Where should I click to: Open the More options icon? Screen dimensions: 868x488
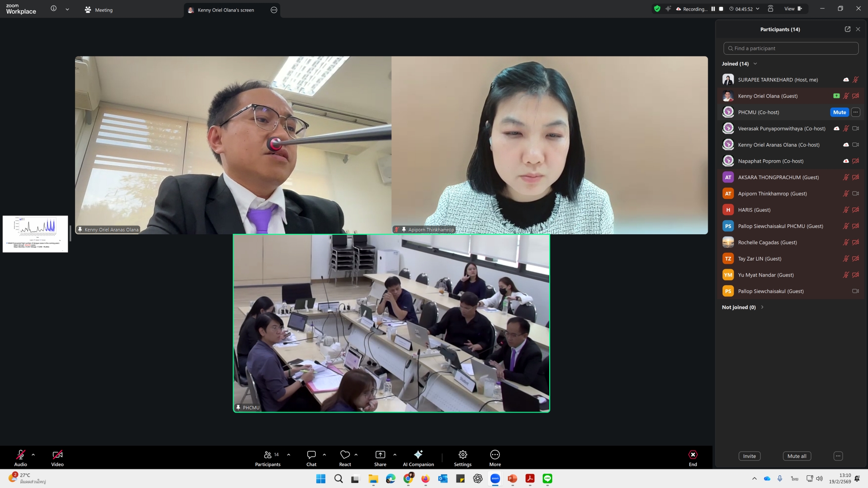(495, 455)
